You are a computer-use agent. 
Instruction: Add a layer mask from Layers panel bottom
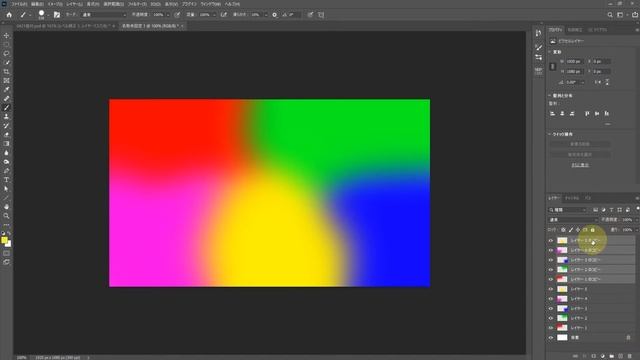(x=593, y=356)
